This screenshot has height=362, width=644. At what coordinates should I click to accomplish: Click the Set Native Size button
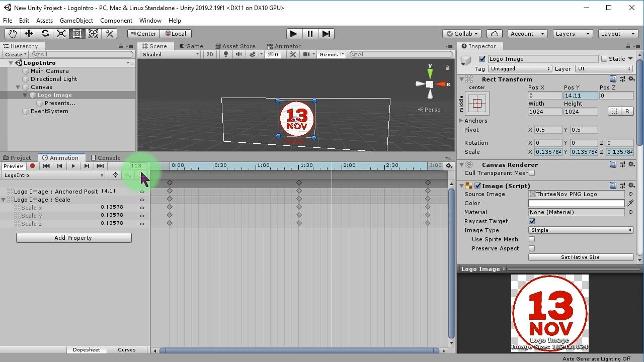[x=580, y=257]
